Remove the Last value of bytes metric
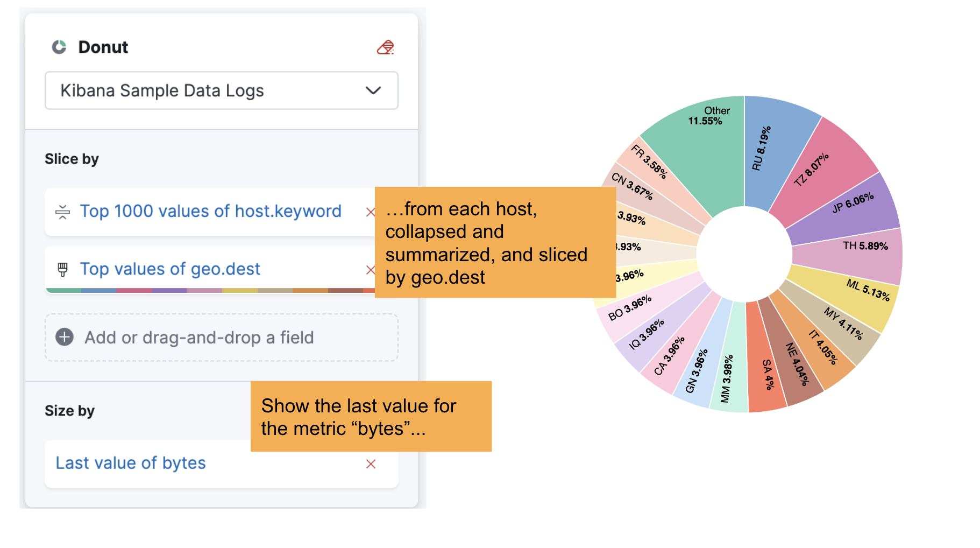This screenshot has width=980, height=548. point(371,464)
